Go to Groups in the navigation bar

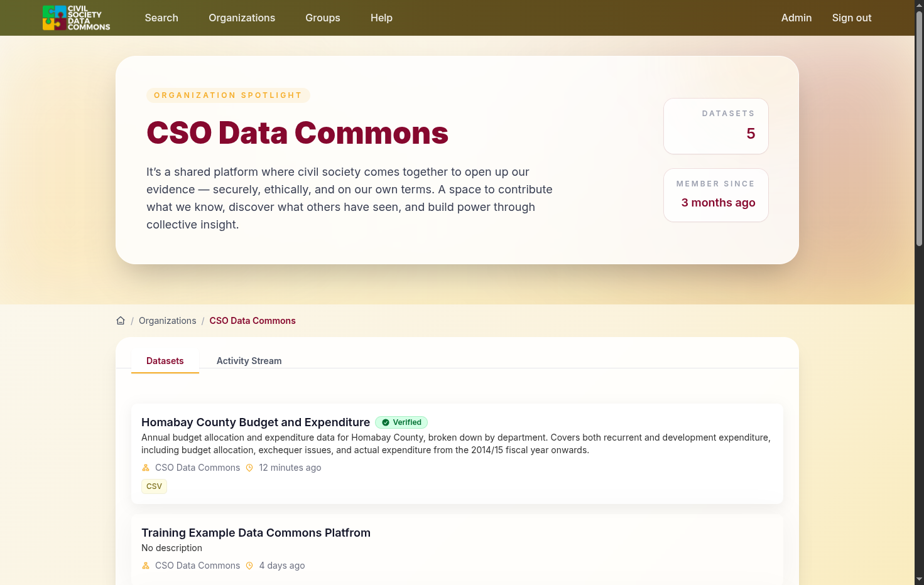323,18
